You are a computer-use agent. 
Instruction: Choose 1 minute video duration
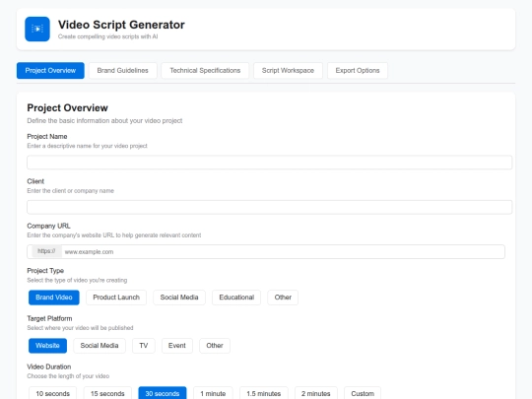pos(213,393)
